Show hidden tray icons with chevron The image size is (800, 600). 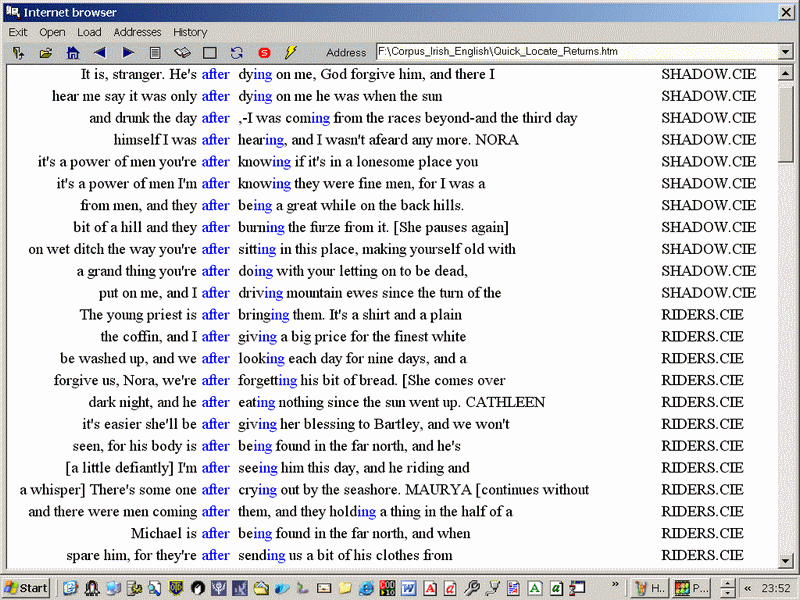click(x=747, y=588)
